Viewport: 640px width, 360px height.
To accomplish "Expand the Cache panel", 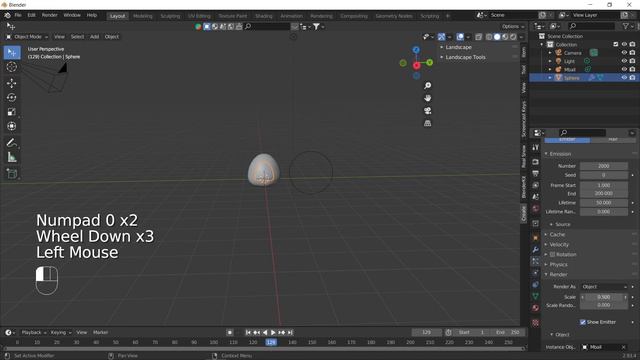I will (557, 234).
